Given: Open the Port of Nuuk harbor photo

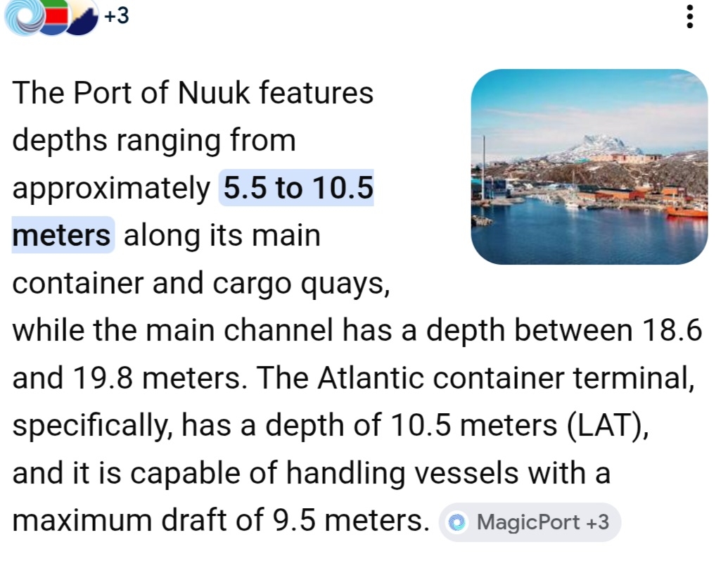Looking at the screenshot, I should (x=589, y=167).
